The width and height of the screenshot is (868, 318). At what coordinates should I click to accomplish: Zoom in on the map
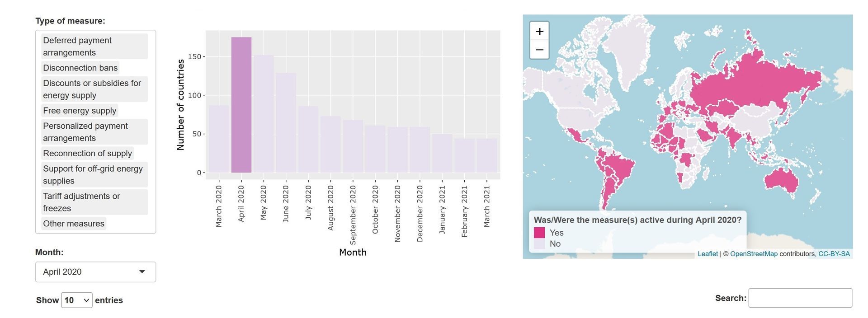(x=539, y=32)
